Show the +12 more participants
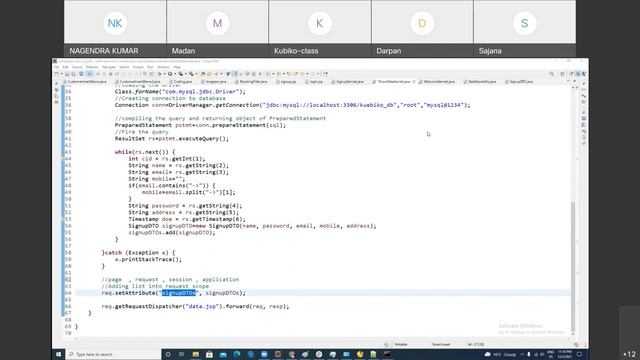The width and height of the screenshot is (640, 360). (x=629, y=354)
